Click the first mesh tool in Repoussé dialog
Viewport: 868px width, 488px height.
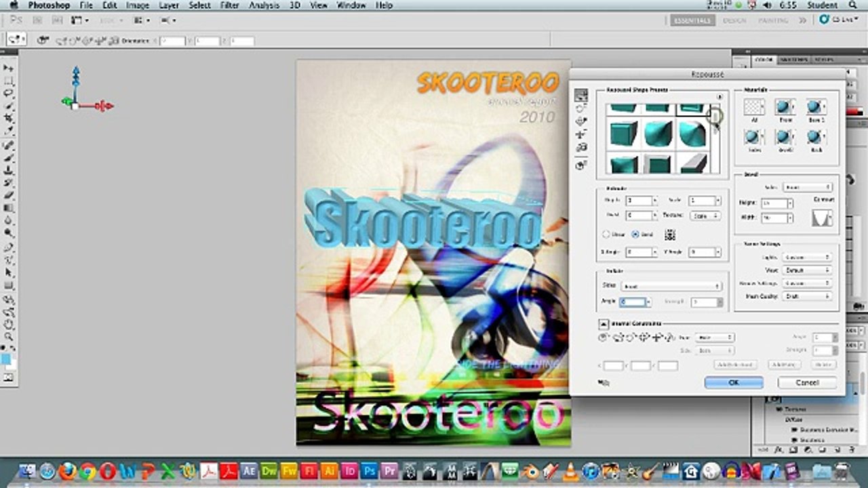point(581,95)
